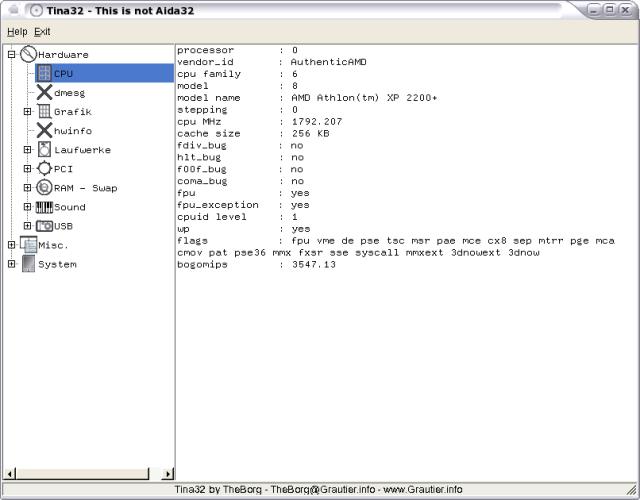Screen dimensions: 640x500
Task: Click the Misc. document icon
Action: [x=29, y=245]
